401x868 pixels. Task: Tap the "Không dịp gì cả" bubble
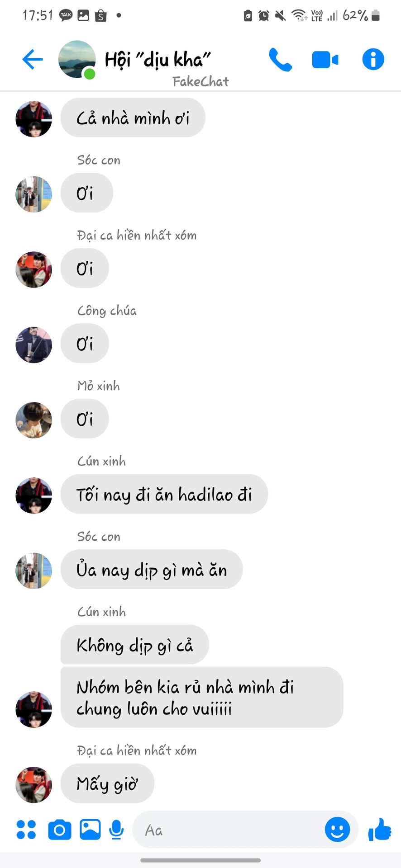tap(135, 645)
